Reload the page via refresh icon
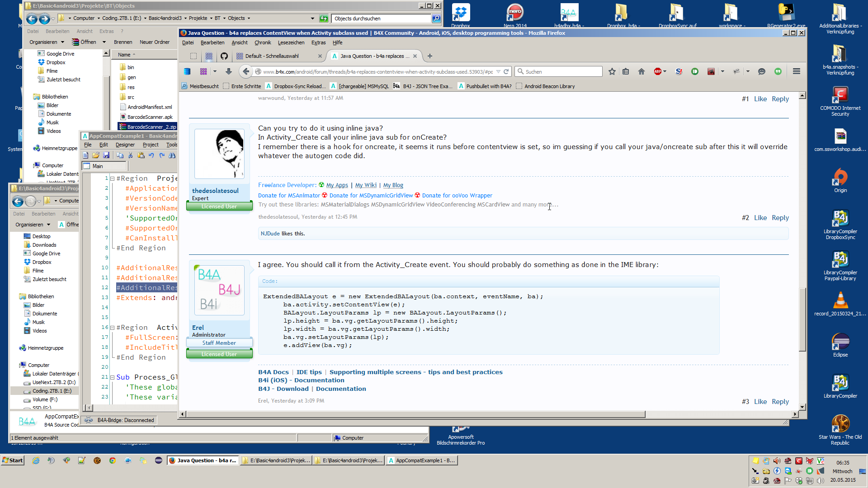This screenshot has height=488, width=868. [x=506, y=71]
